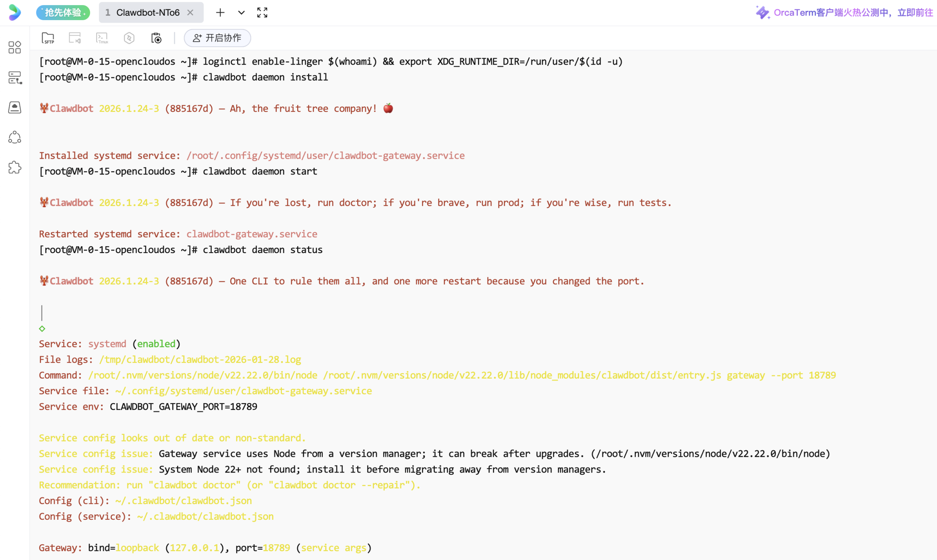The width and height of the screenshot is (937, 560).
Task: Click the 抢先体验 early access badge
Action: click(63, 12)
